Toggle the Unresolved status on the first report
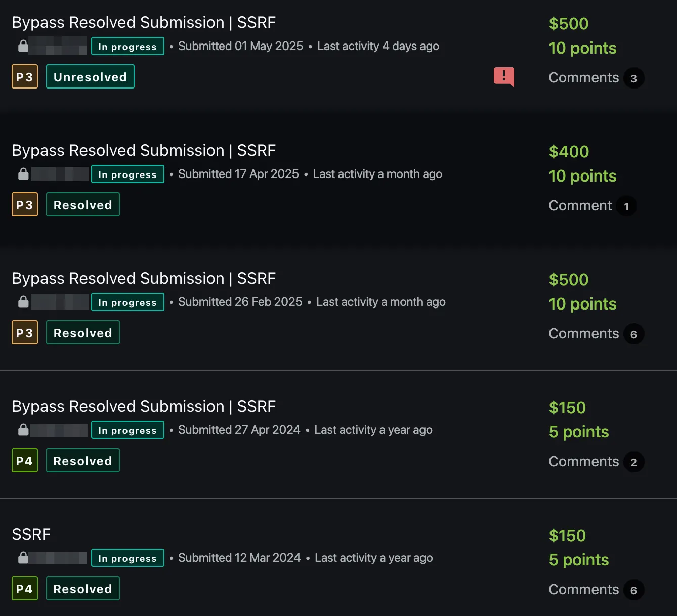The image size is (677, 616). 90,76
